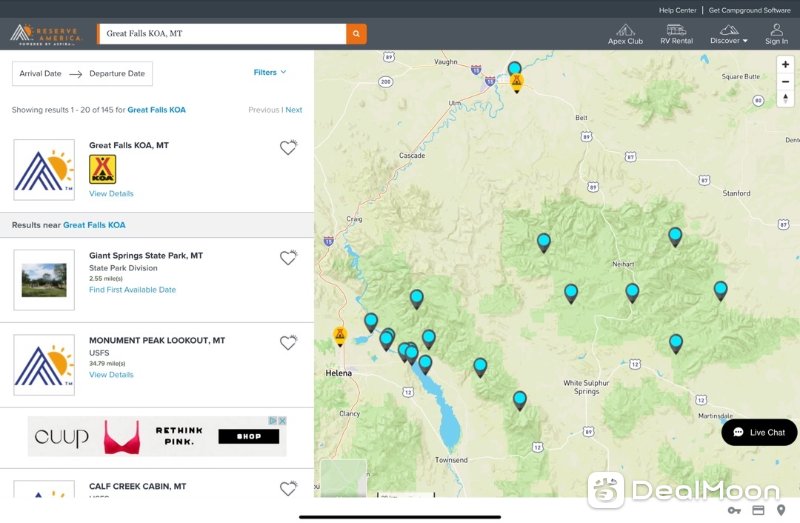Open Apex Club

click(625, 34)
